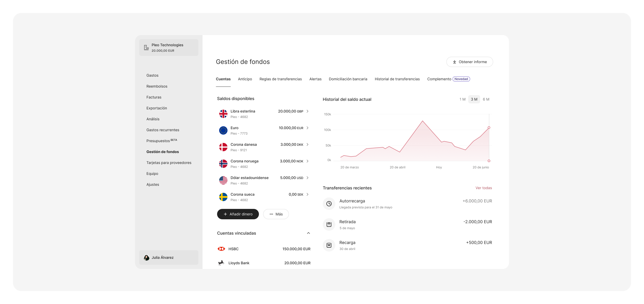Click the Pleo Technologies building icon
The height and width of the screenshot is (304, 644).
[146, 48]
